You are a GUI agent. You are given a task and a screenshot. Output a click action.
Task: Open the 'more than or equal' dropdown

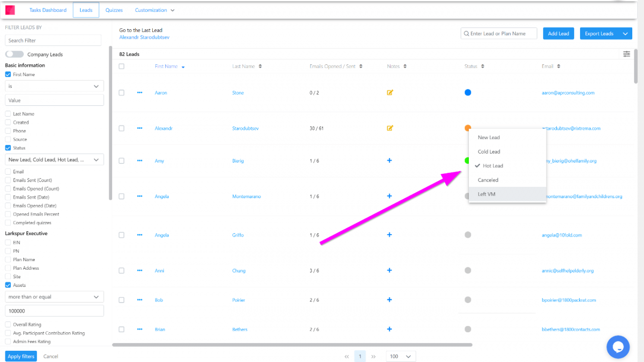54,297
